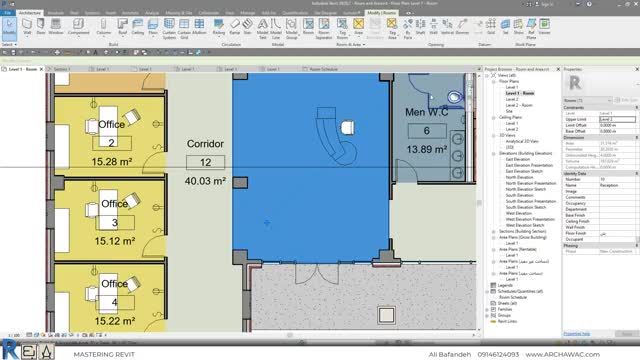
Task: Click the Name field showing Reception
Action: (x=617, y=185)
